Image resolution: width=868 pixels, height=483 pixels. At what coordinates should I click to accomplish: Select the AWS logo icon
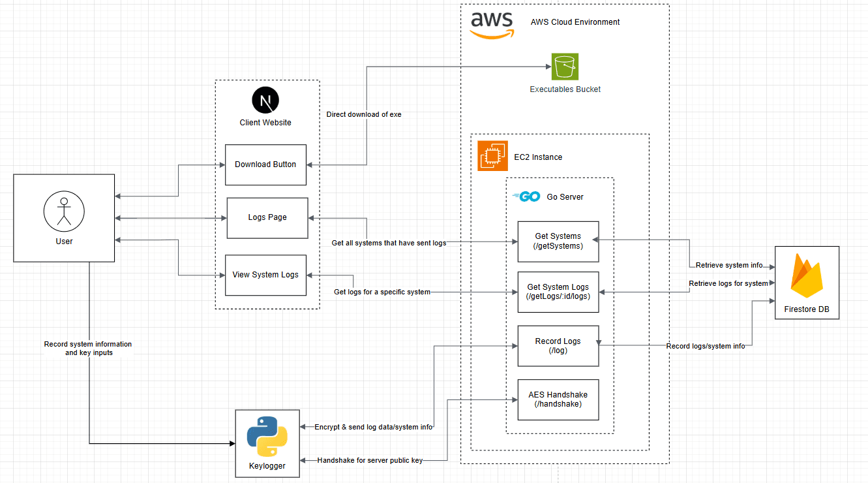pos(492,26)
